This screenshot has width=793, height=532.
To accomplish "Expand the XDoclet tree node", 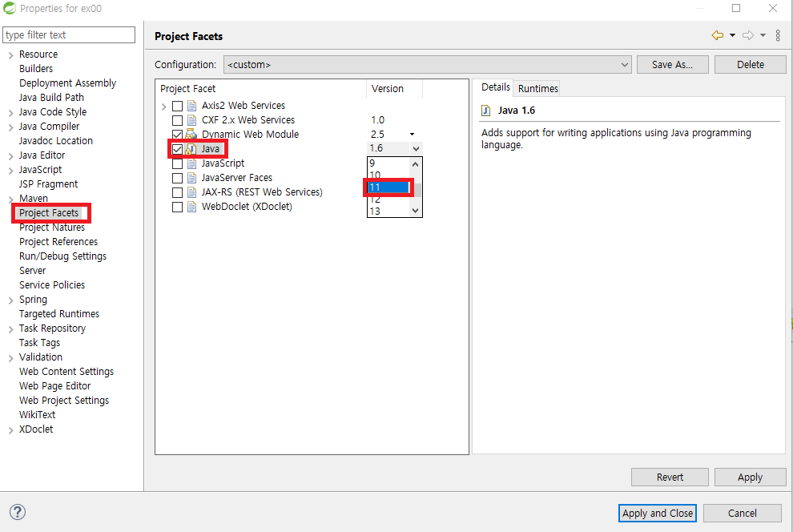I will click(x=10, y=430).
